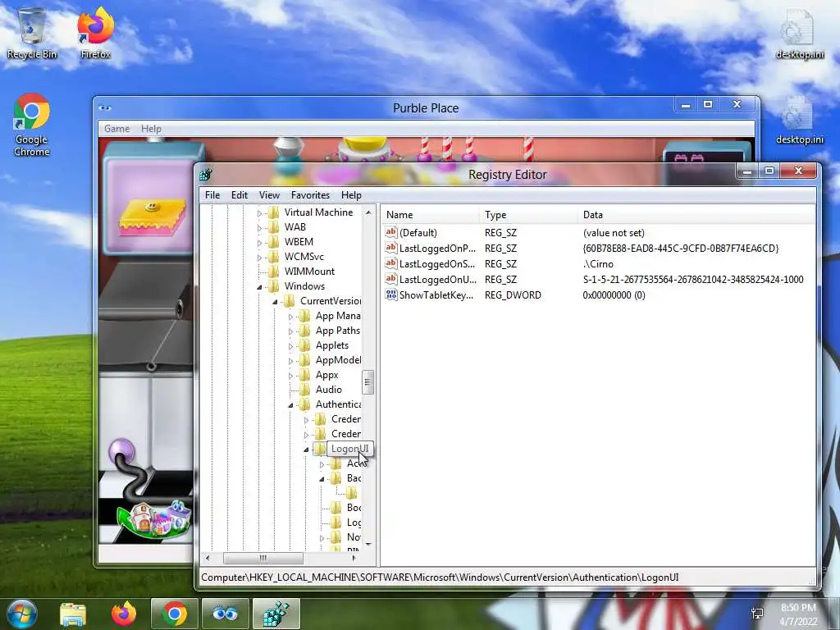Expand the Appx key
Viewport: 840px width, 630px height.
(x=290, y=376)
